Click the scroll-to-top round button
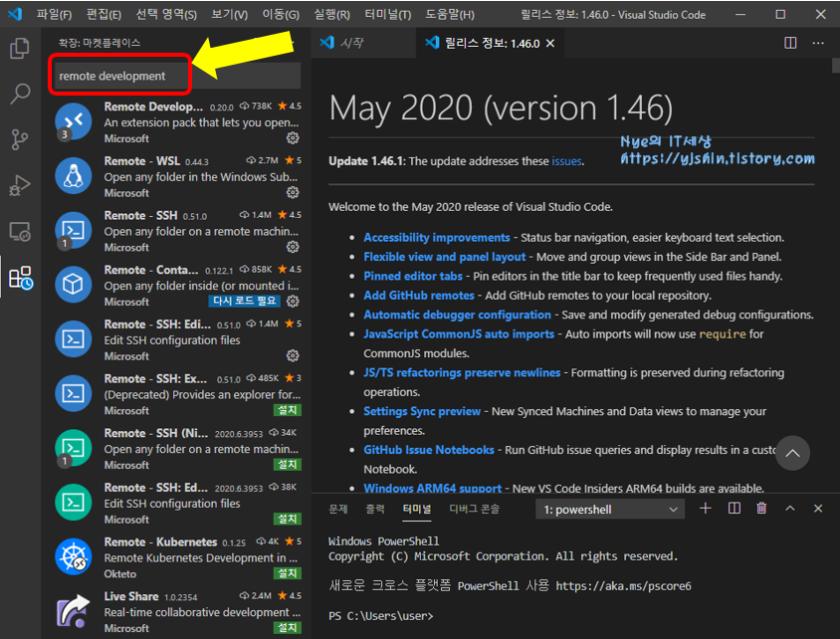The width and height of the screenshot is (840, 639). pos(792,453)
